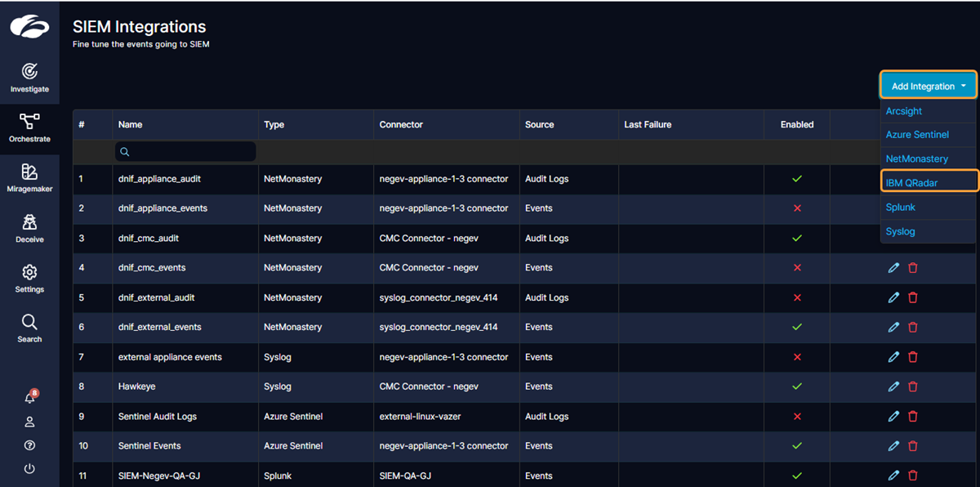Click the Name search filter field
This screenshot has height=487, width=980.
tap(186, 152)
